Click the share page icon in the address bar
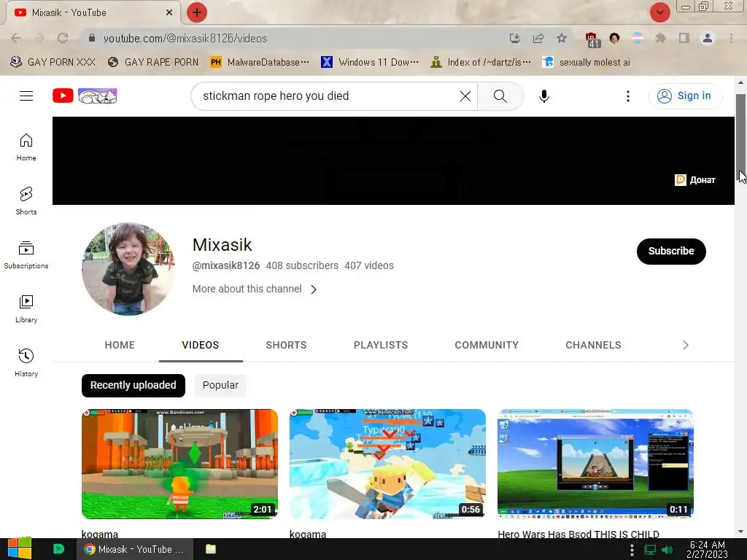The width and height of the screenshot is (747, 560). [538, 38]
